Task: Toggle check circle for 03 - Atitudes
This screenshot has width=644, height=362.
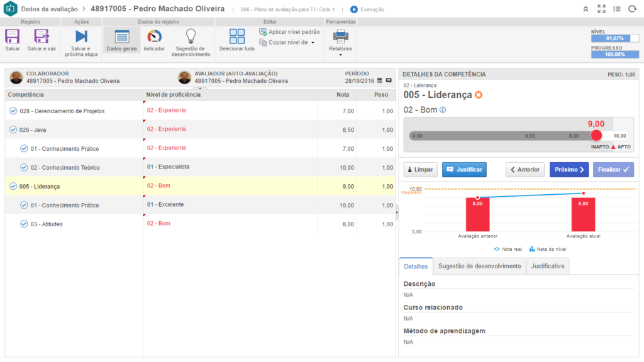Action: point(24,224)
